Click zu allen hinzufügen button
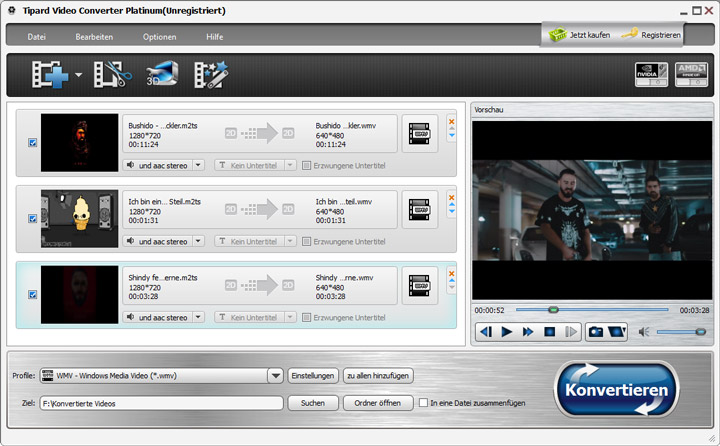The height and width of the screenshot is (446, 720). click(x=378, y=376)
